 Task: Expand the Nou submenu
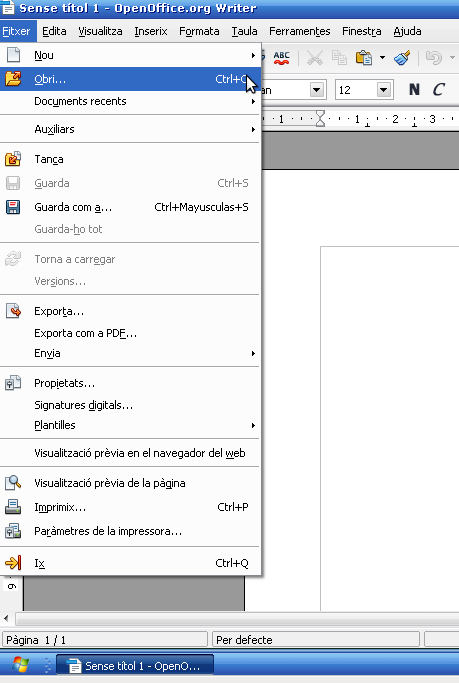pos(130,55)
